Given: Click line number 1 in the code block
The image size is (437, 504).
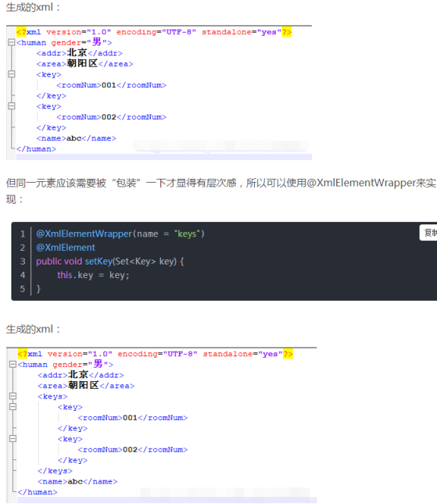Looking at the screenshot, I should click(x=23, y=233).
